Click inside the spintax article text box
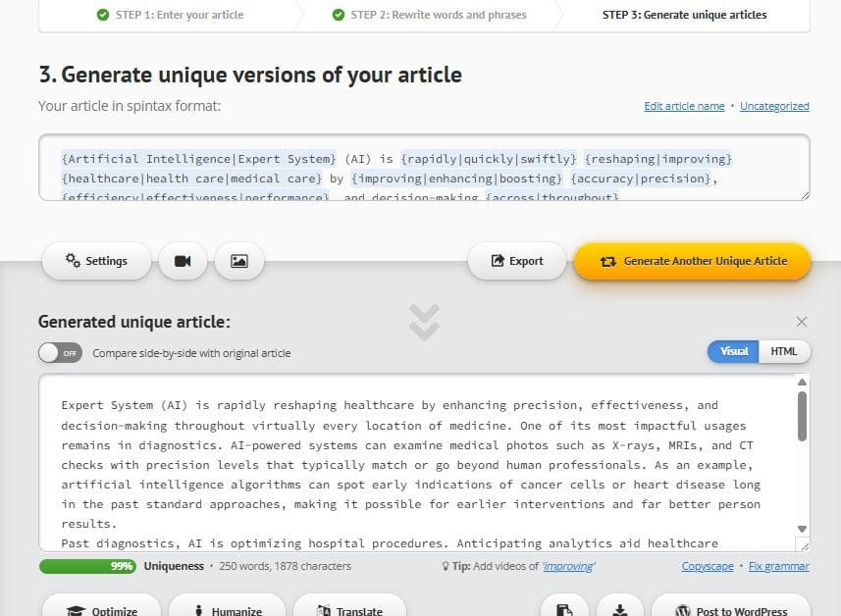The width and height of the screenshot is (841, 616). coord(424,167)
